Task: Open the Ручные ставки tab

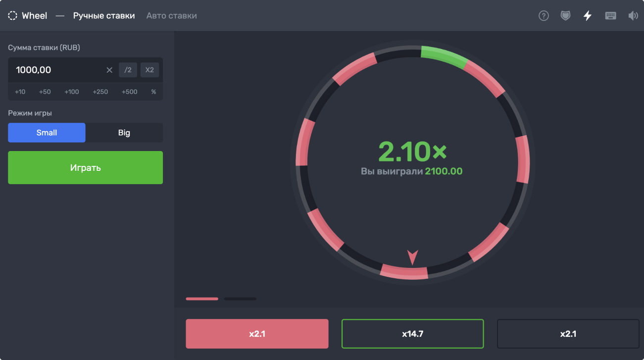Action: point(104,15)
